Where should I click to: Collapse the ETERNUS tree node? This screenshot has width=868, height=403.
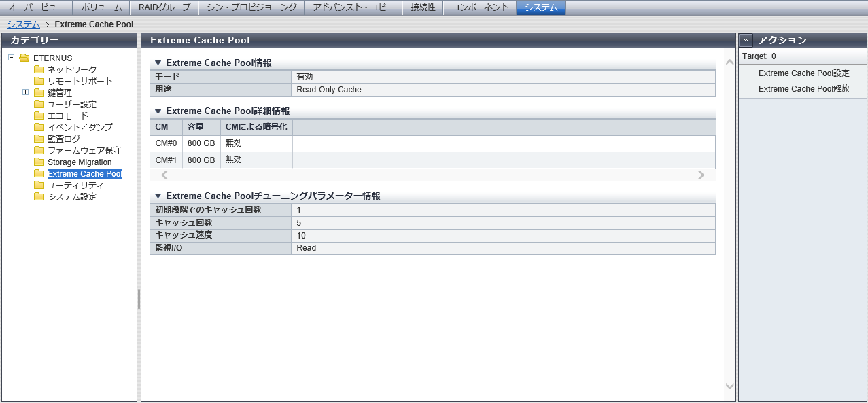pyautogui.click(x=12, y=58)
